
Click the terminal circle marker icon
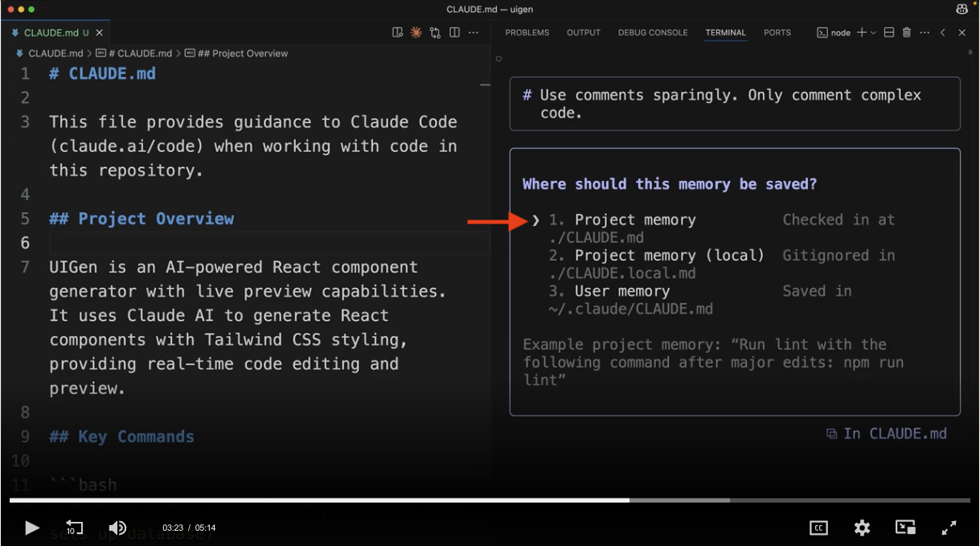click(498, 59)
